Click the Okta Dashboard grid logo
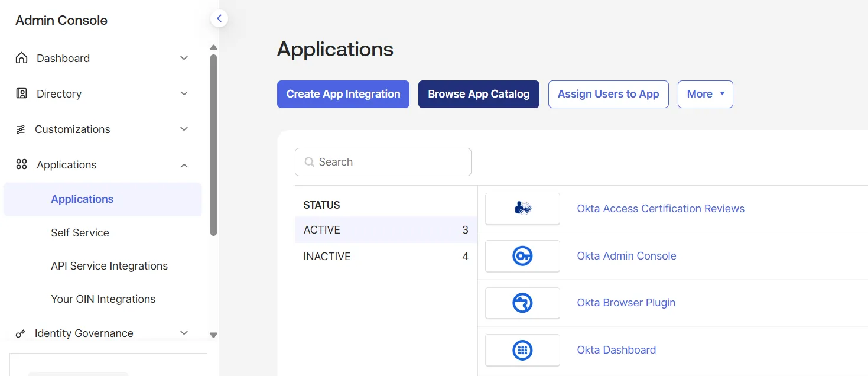Image resolution: width=868 pixels, height=376 pixels. click(x=522, y=350)
